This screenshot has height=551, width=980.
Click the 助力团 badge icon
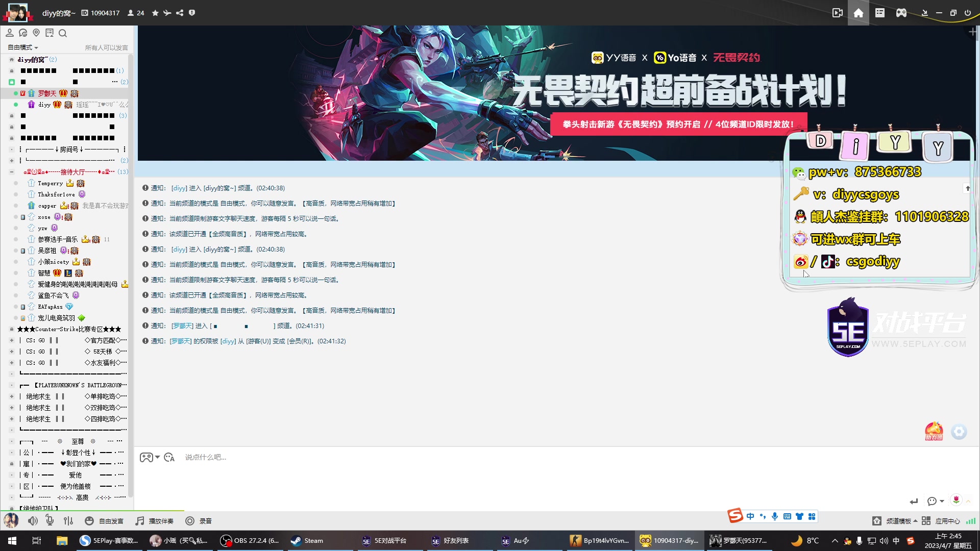[934, 431]
